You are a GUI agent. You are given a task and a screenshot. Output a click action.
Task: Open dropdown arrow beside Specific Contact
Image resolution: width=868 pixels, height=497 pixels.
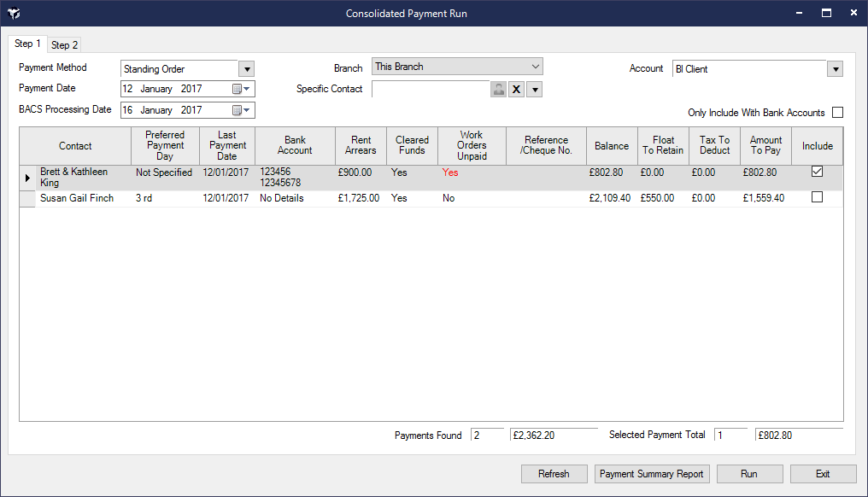(535, 90)
